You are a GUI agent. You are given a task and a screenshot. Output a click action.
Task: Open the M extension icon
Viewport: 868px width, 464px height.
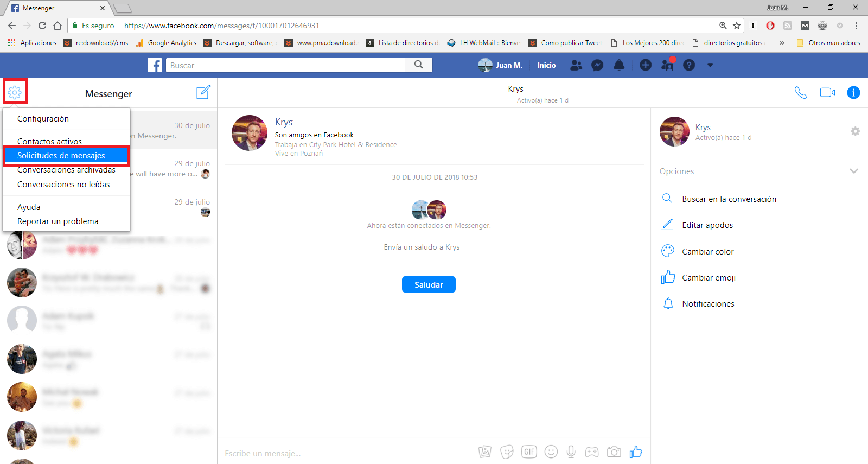805,26
